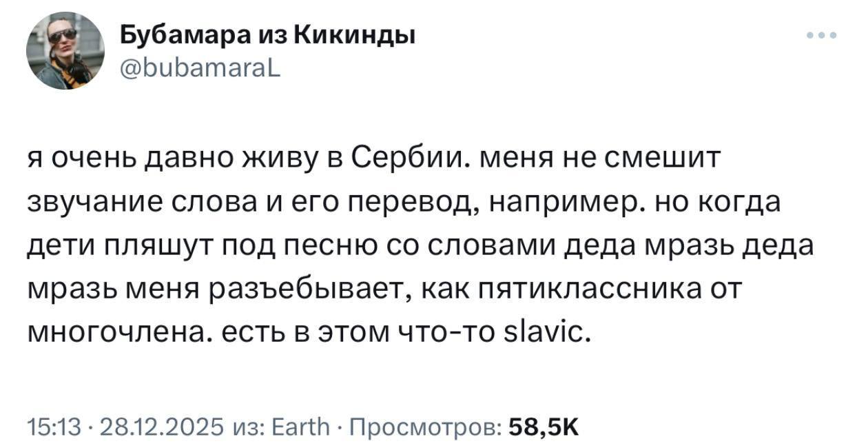Open the three-dot more options menu

pyautogui.click(x=823, y=35)
